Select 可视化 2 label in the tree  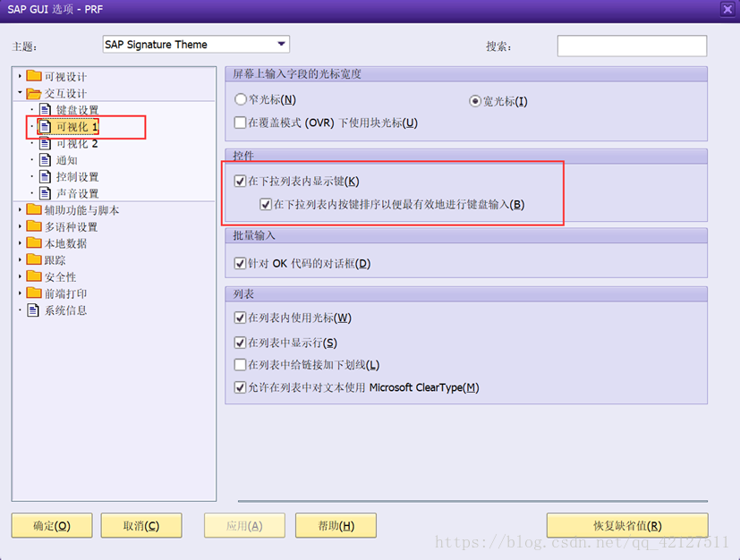77,143
